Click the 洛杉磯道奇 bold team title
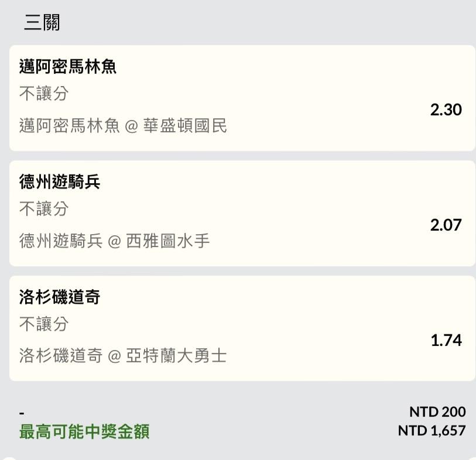The image size is (476, 460). (60, 297)
